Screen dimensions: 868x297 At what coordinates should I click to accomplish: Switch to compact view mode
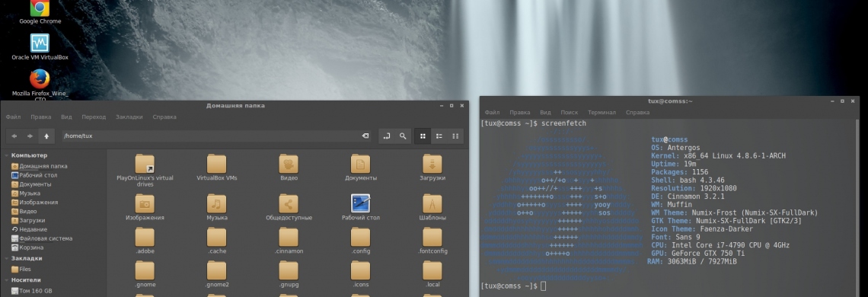point(455,136)
